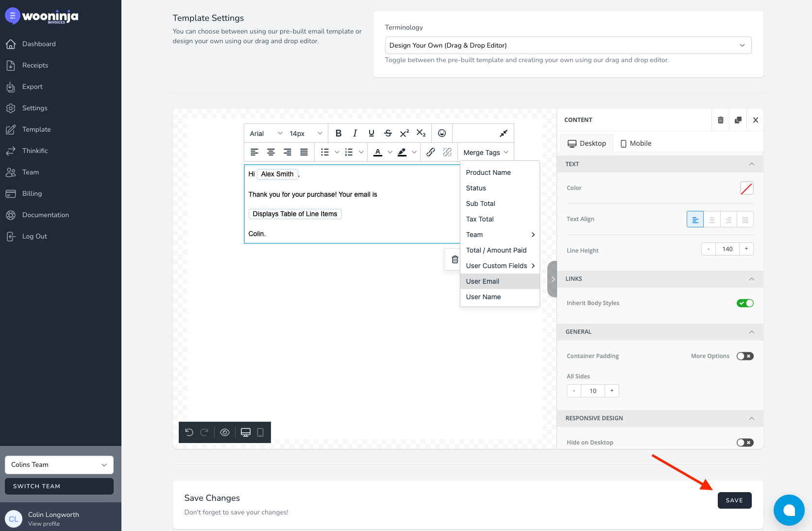Open the emoji picker

click(442, 133)
